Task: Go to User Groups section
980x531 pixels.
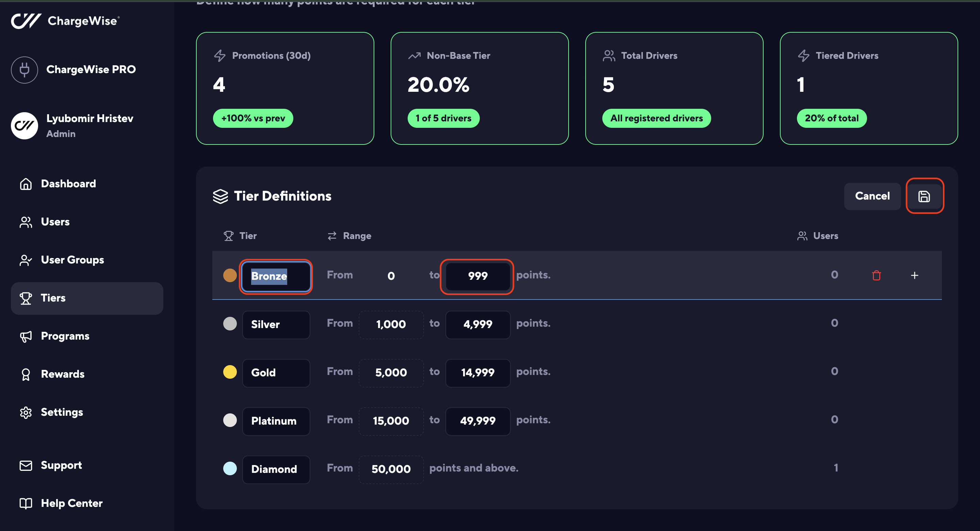Action: pyautogui.click(x=72, y=260)
